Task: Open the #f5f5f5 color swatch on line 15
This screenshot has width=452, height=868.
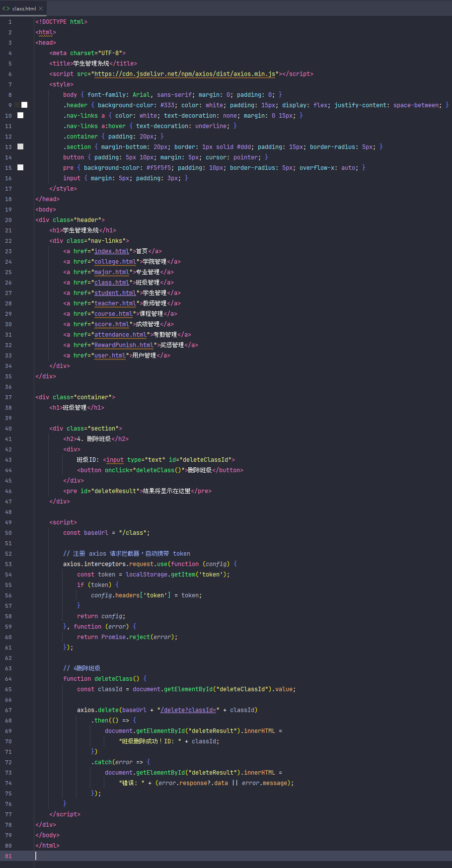Action: tap(20, 167)
